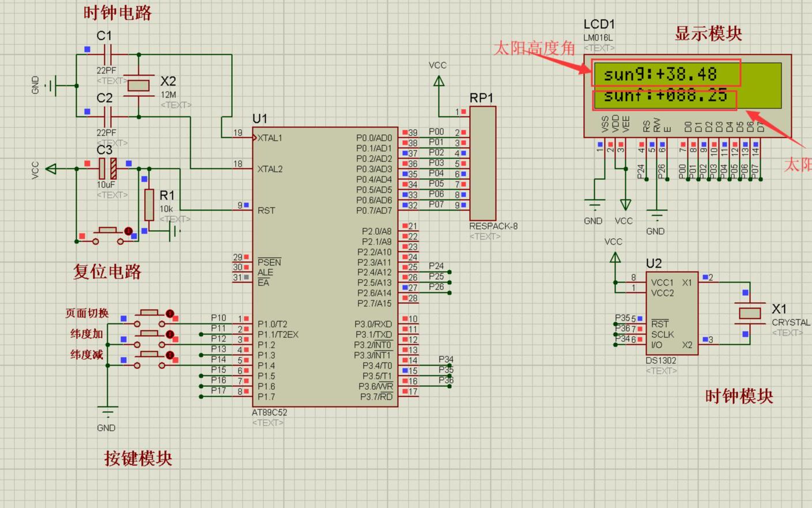Click the RST pin label on U1
Viewport: 812px width, 508px height.
click(266, 210)
